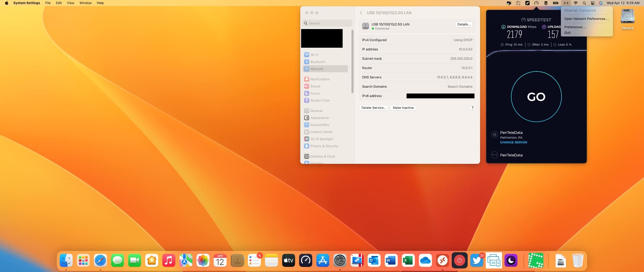Click the help question mark button
Screen dimensions: 644x272
(x=472, y=108)
